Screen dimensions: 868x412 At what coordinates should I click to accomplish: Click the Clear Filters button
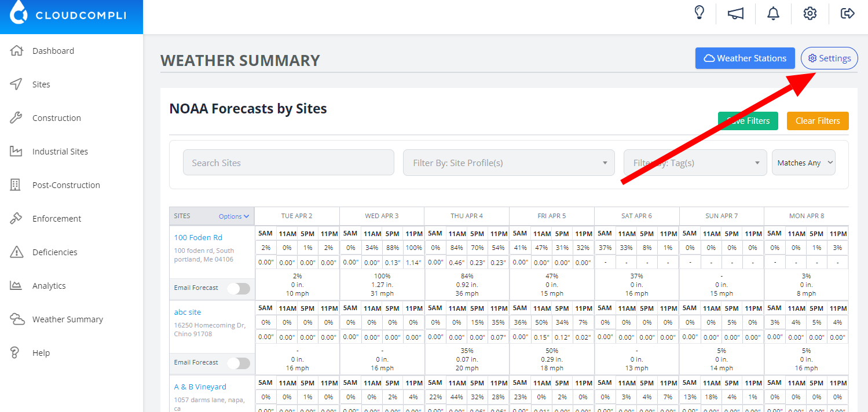[818, 121]
